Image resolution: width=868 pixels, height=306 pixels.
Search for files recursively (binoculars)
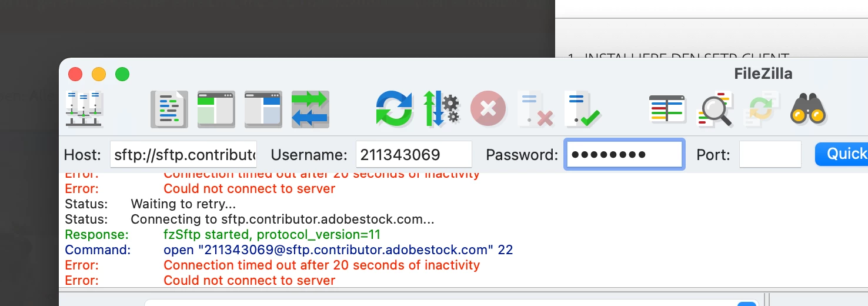click(x=809, y=109)
